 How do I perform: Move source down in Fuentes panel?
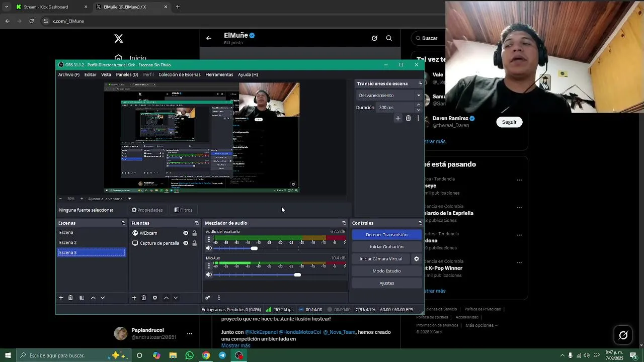coord(176,298)
